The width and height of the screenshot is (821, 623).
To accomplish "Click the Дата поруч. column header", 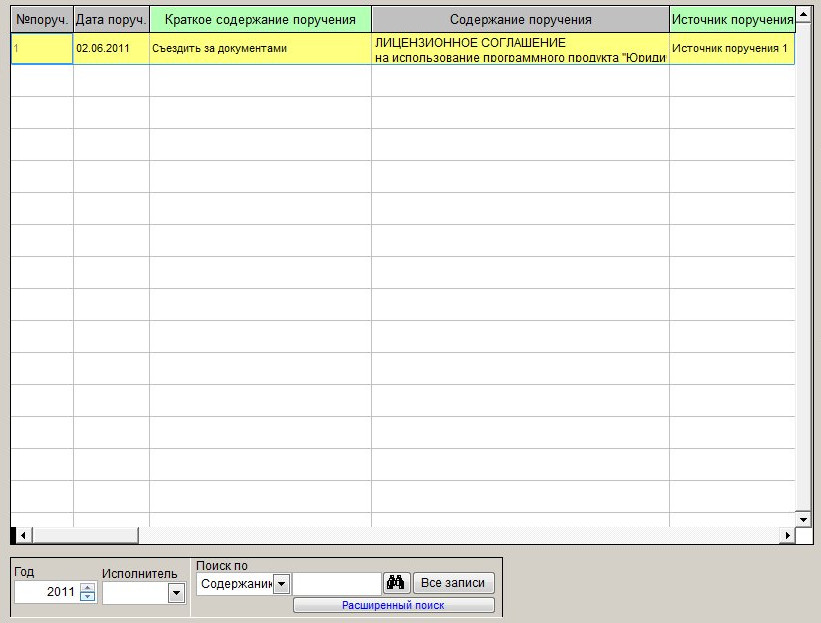I will point(111,19).
